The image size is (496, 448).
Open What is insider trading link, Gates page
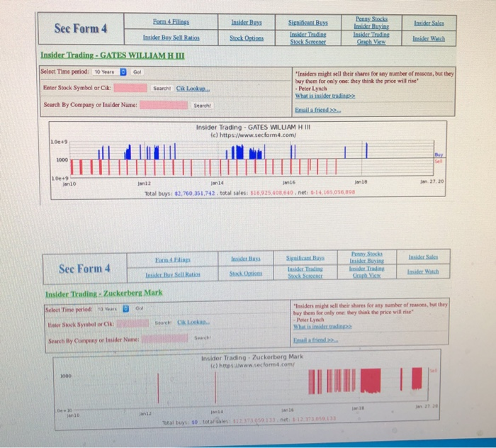325,96
